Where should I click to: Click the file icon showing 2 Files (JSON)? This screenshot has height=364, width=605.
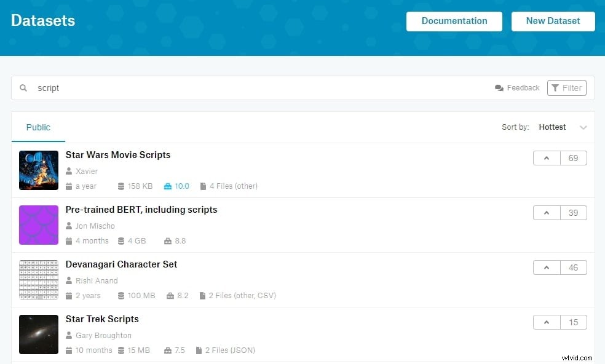(197, 350)
